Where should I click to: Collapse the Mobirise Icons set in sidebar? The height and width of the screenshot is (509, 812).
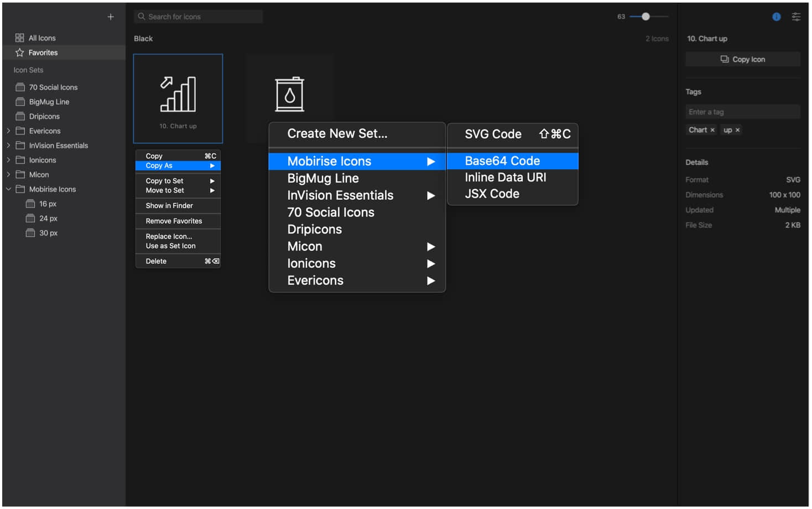pyautogui.click(x=8, y=189)
